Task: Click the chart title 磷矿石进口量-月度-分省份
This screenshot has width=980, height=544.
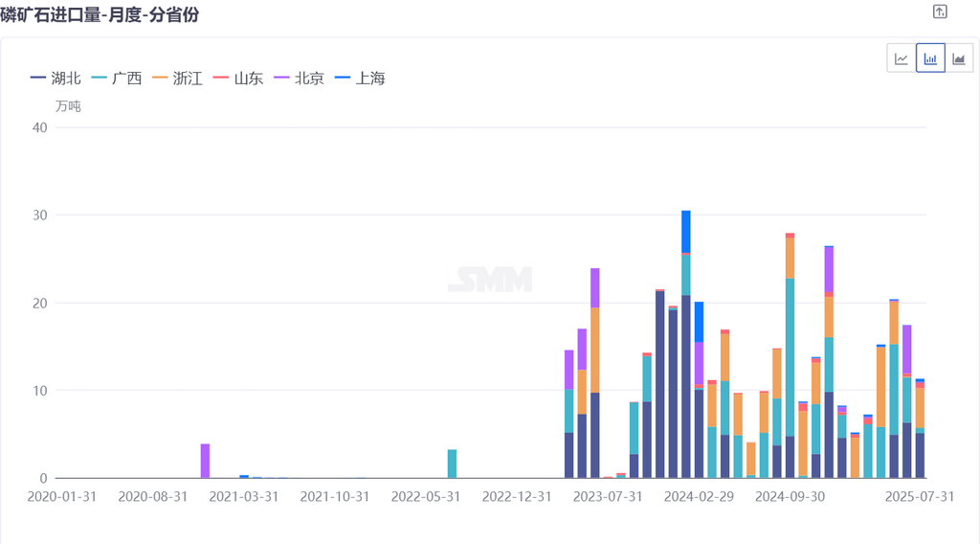Action: (100, 14)
